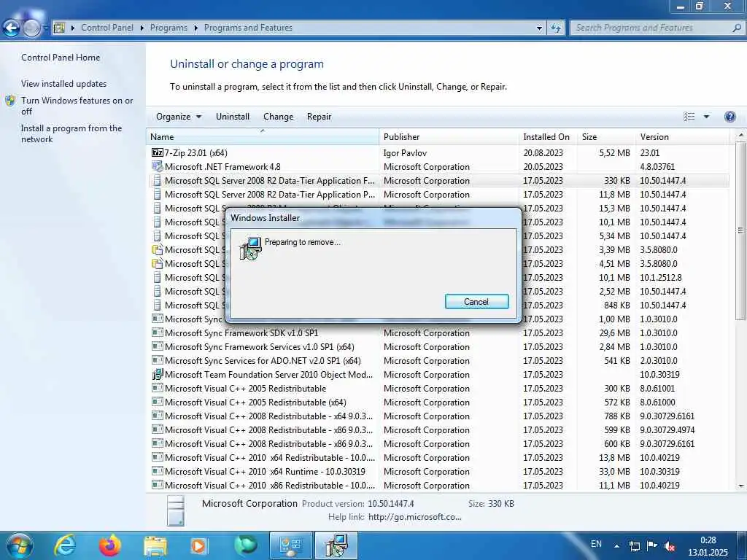Click Change in the toolbar
This screenshot has width=747, height=560.
tap(278, 117)
